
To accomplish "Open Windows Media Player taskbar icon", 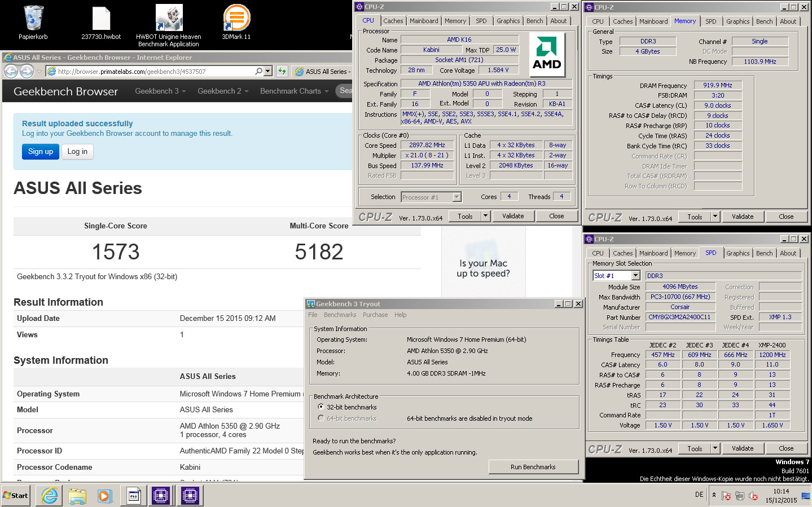I will 104,496.
